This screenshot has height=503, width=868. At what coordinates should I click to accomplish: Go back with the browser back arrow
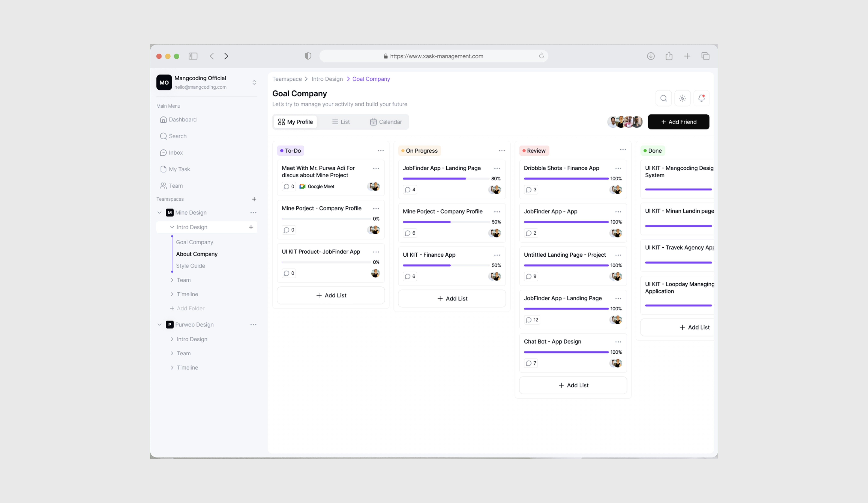click(x=212, y=56)
